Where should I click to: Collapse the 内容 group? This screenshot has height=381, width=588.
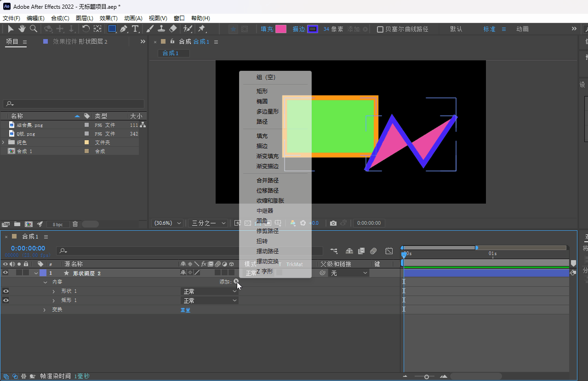click(45, 282)
